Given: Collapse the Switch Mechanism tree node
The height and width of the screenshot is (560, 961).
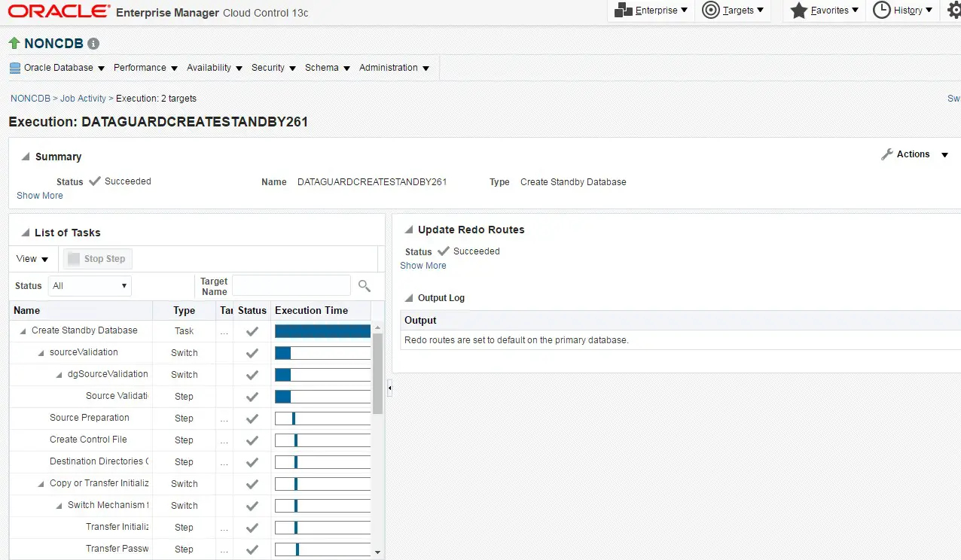Looking at the screenshot, I should point(59,506).
